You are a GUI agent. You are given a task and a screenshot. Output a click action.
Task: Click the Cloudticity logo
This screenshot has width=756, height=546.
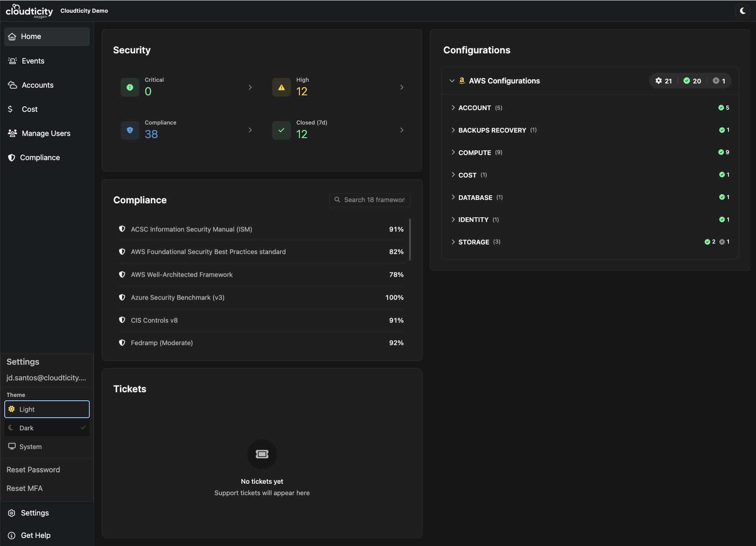[29, 11]
